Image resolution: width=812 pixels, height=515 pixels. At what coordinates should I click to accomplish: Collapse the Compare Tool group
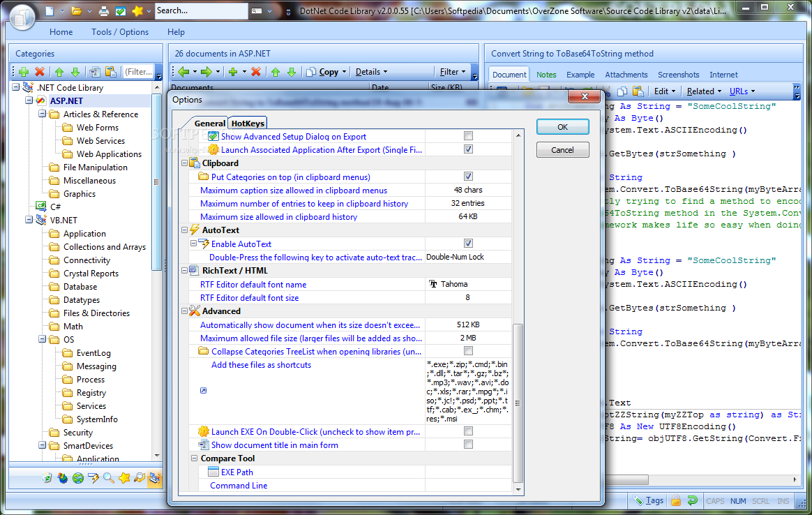(x=194, y=458)
